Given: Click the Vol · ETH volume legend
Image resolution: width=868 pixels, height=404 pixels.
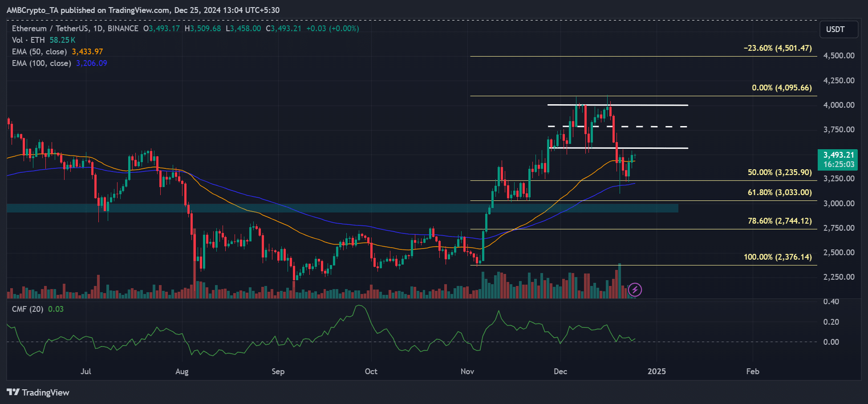Looking at the screenshot, I should (x=28, y=40).
